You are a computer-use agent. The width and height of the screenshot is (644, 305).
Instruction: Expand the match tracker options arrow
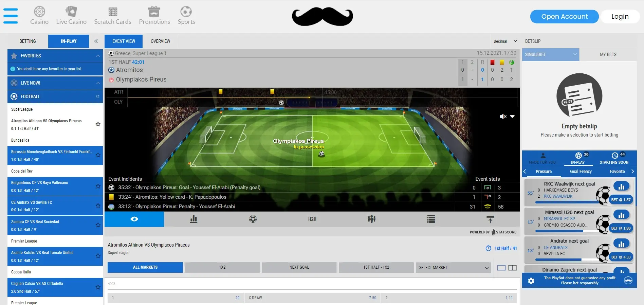[x=512, y=116]
